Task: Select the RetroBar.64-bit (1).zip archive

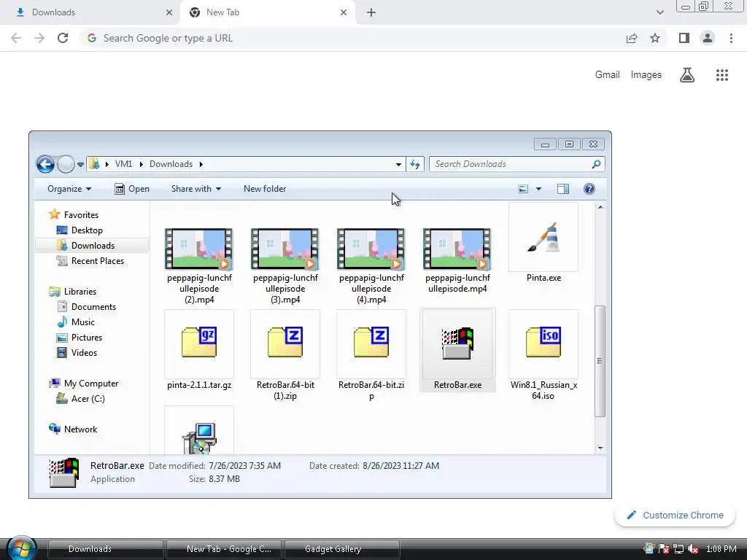Action: [x=285, y=342]
